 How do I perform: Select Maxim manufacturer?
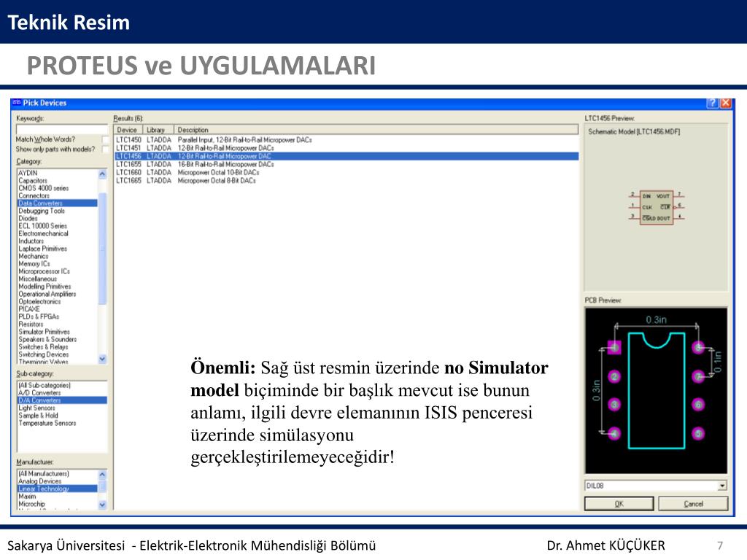coord(57,496)
